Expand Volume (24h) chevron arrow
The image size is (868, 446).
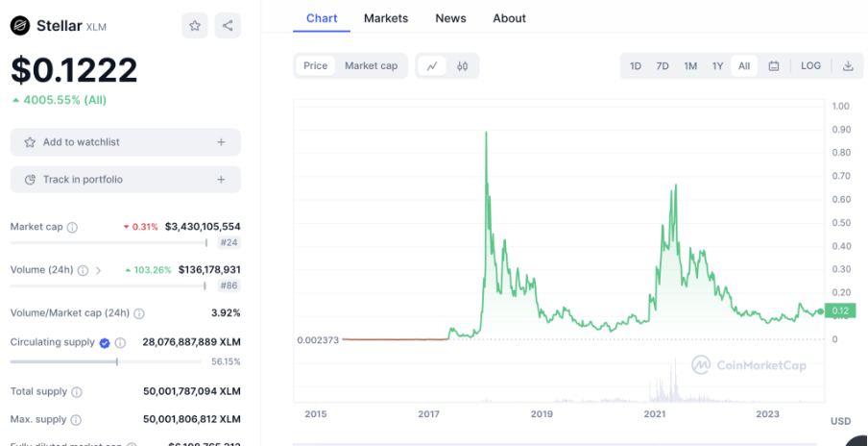99,270
